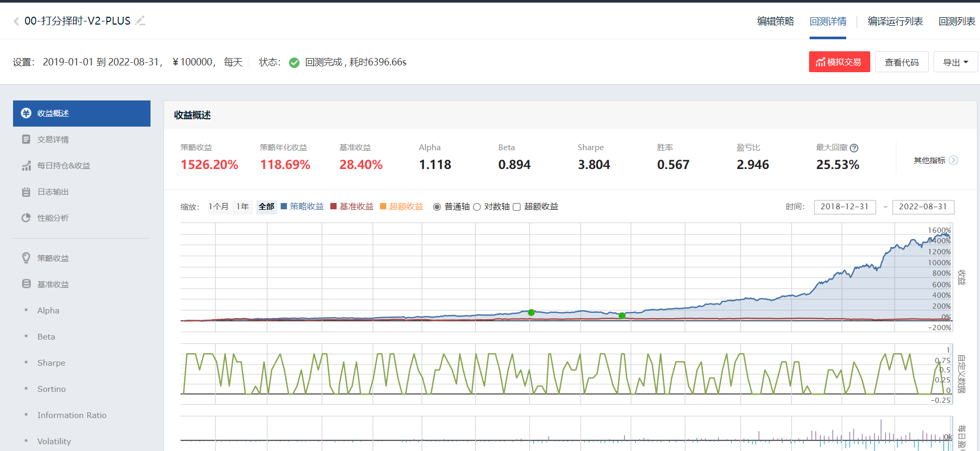Enable the 超额收益 checkbox
980x451 pixels.
tap(516, 207)
